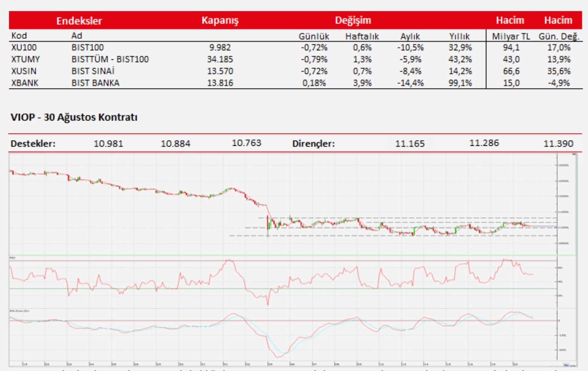Click volume value 15,0

511,83
